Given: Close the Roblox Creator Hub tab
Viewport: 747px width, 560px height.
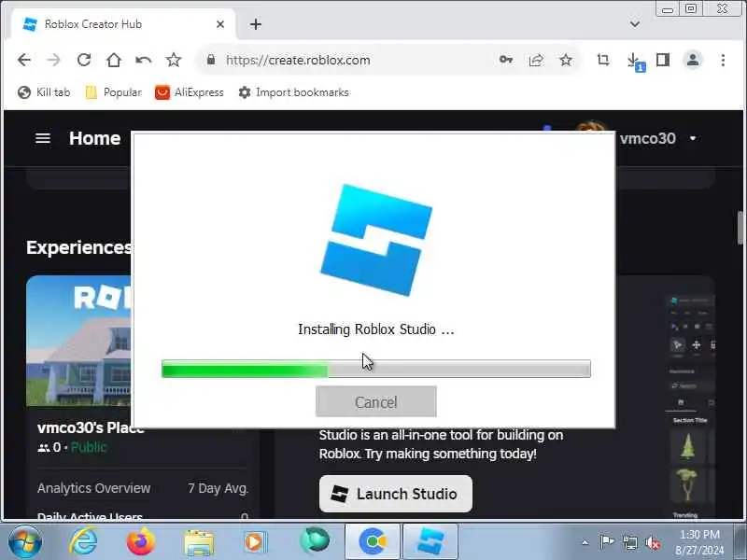Looking at the screenshot, I should coord(220,24).
